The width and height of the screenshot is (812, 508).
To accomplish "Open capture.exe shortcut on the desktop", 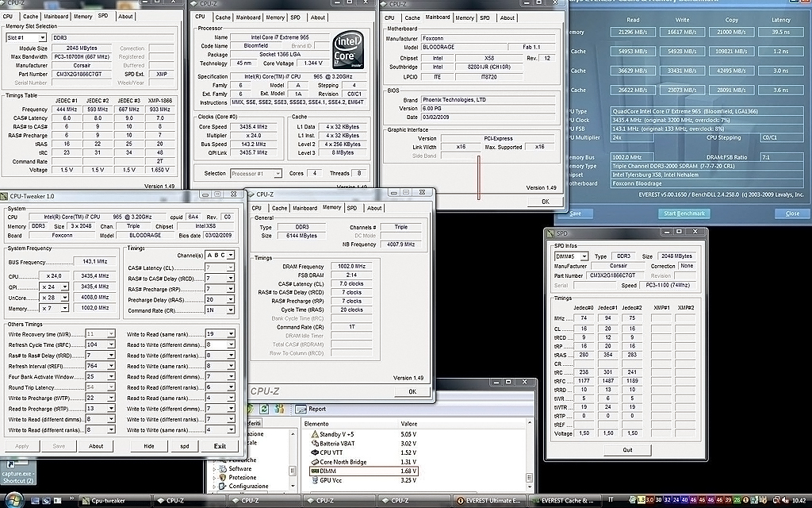I will 17,473.
